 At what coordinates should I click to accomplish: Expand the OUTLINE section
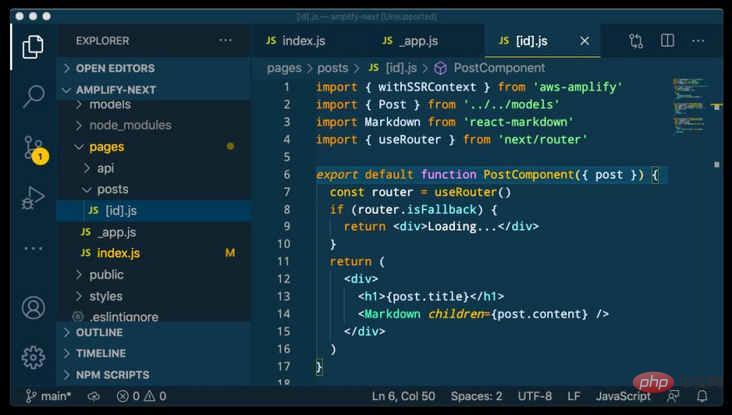click(x=99, y=332)
